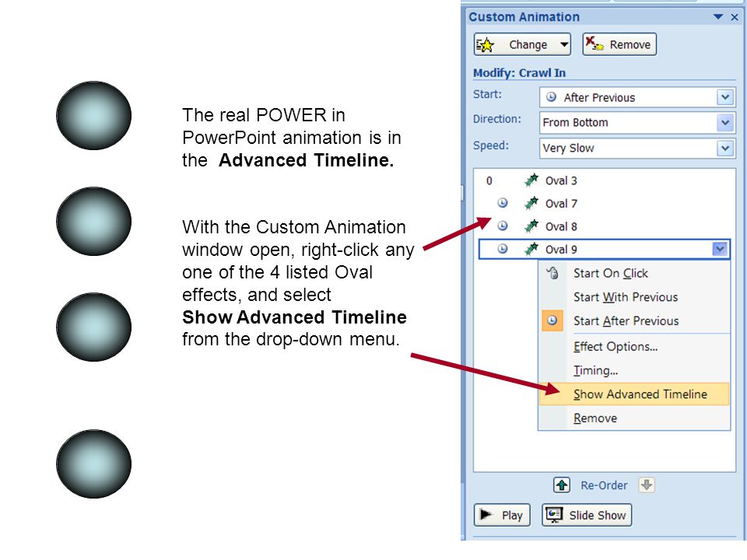
Task: Collapse the Oval 9 dropdown arrow
Action: [721, 249]
